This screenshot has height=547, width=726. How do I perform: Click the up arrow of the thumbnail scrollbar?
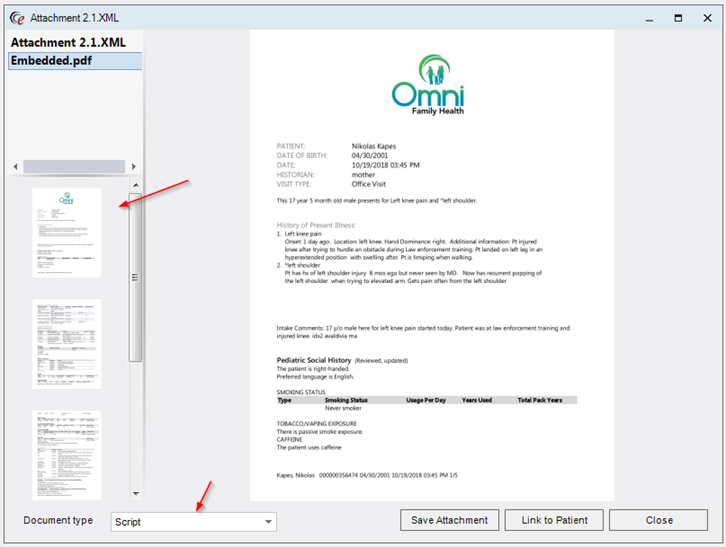[x=135, y=187]
